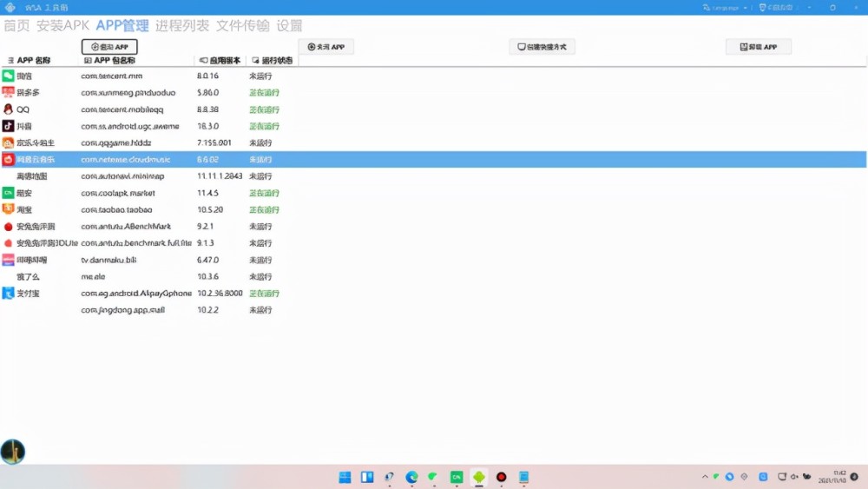Screen dimensions: 868x489
Task: Select the com.jingdong.app.mall row
Action: pos(122,310)
